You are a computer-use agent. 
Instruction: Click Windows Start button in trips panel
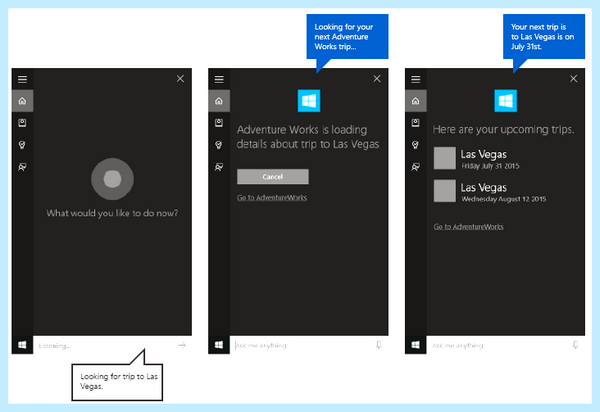point(416,345)
